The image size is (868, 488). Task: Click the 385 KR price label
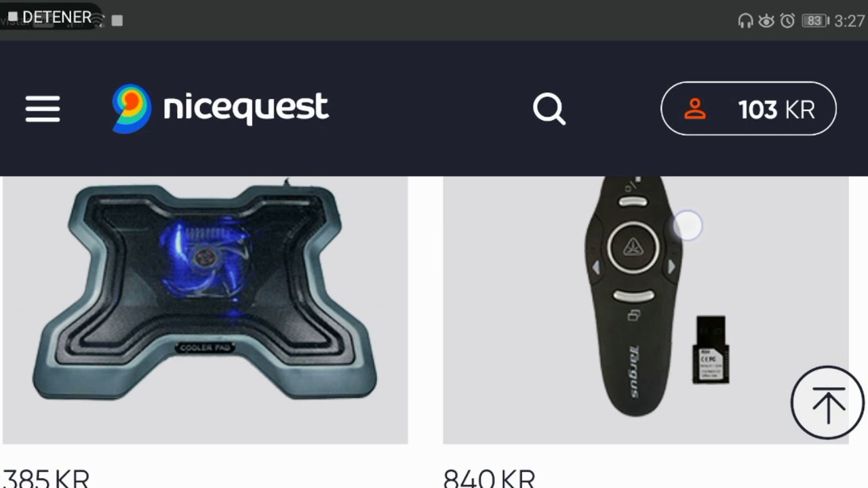(45, 479)
